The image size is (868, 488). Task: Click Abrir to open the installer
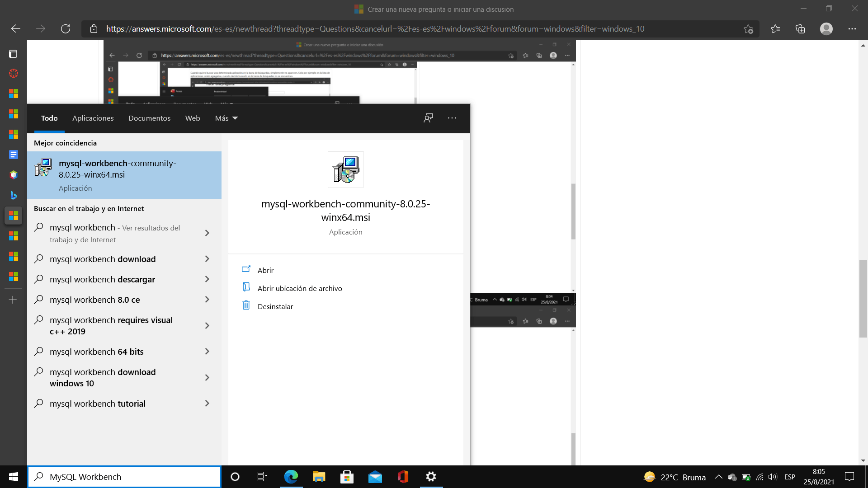pyautogui.click(x=265, y=270)
